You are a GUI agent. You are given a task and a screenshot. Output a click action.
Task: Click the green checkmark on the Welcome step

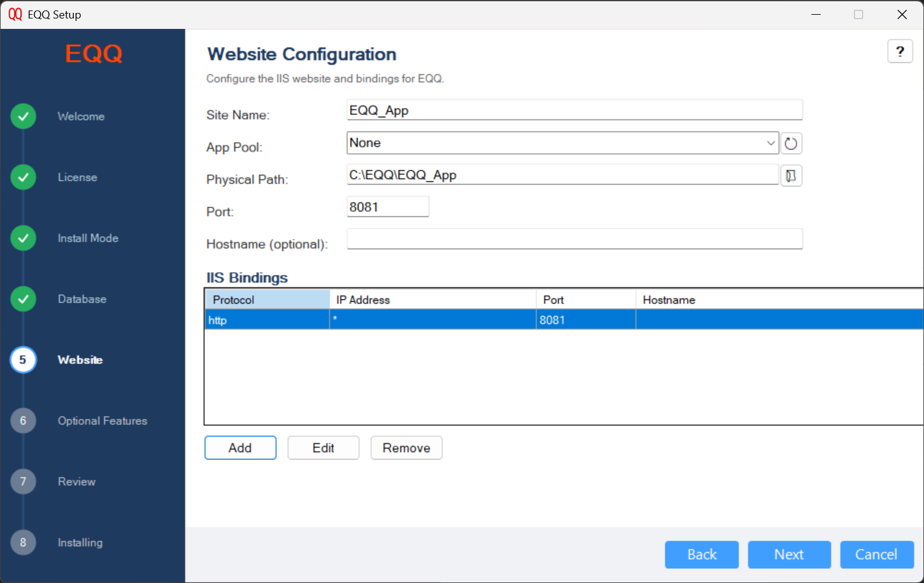[x=23, y=116]
